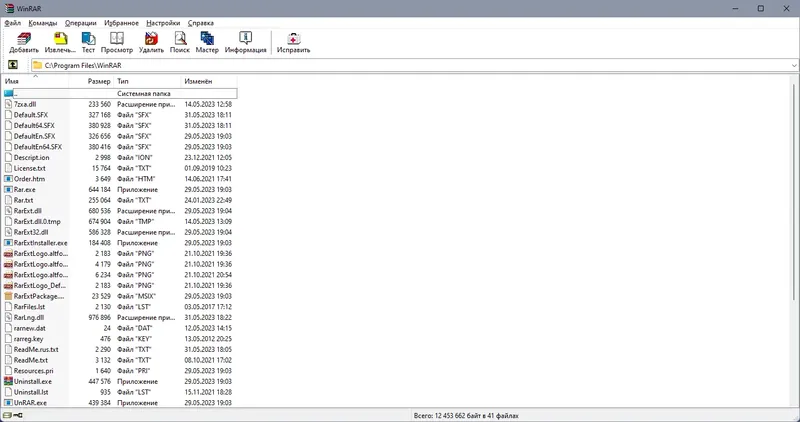Open the Команды menu
The height and width of the screenshot is (422, 800).
tap(43, 23)
